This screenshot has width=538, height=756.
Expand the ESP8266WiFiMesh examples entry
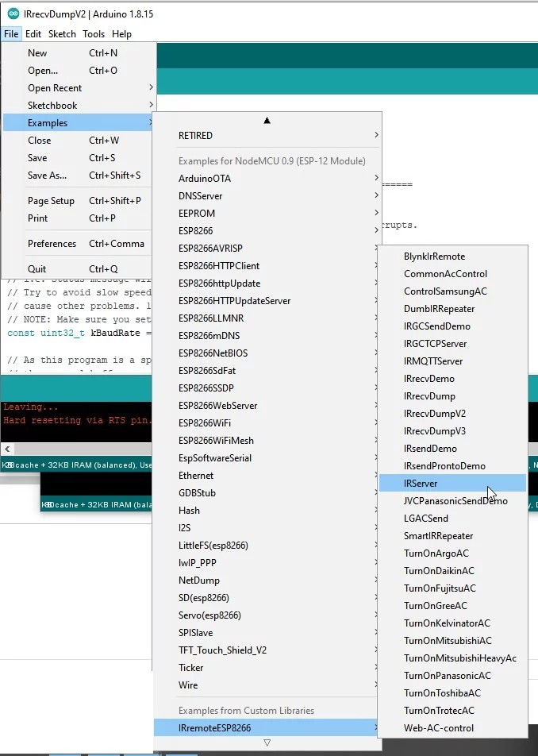[267, 440]
